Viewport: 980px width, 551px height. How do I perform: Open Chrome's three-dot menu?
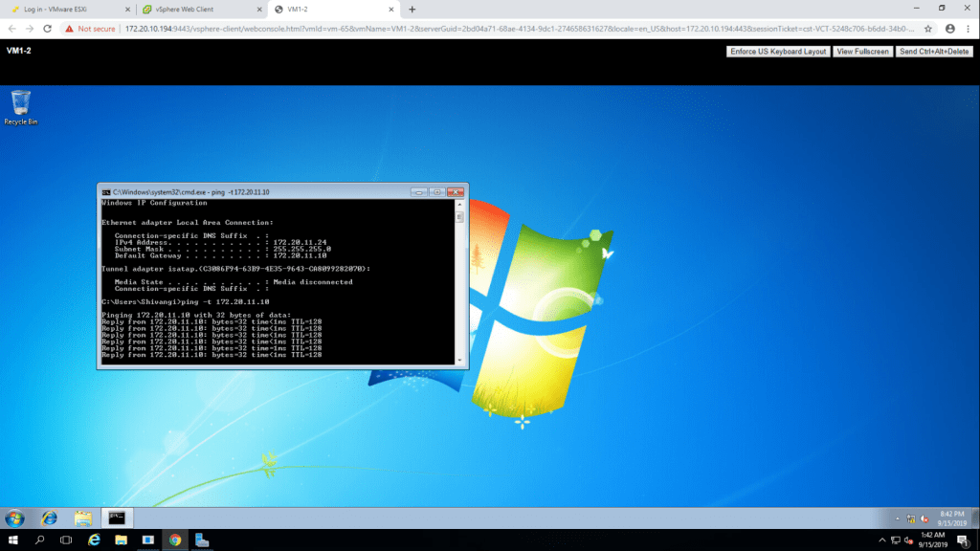coord(968,29)
